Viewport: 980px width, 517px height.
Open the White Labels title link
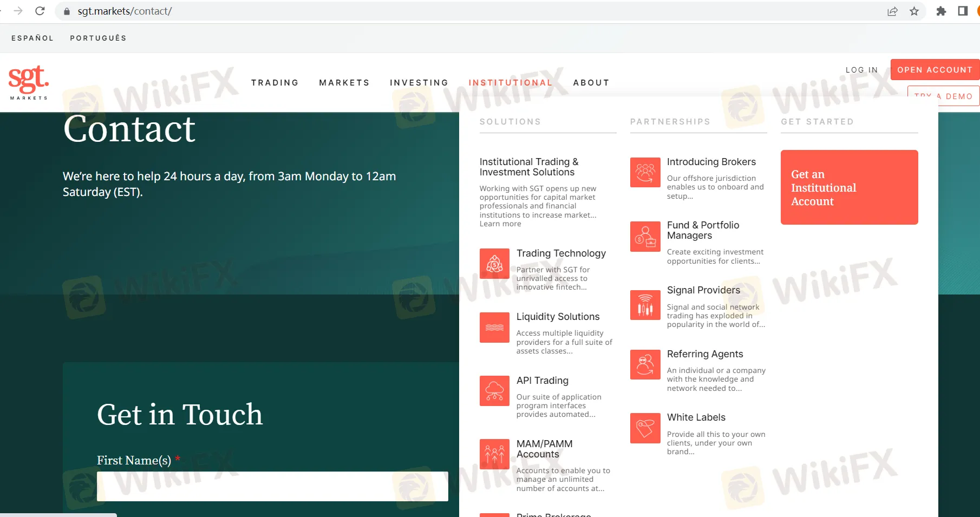click(696, 417)
